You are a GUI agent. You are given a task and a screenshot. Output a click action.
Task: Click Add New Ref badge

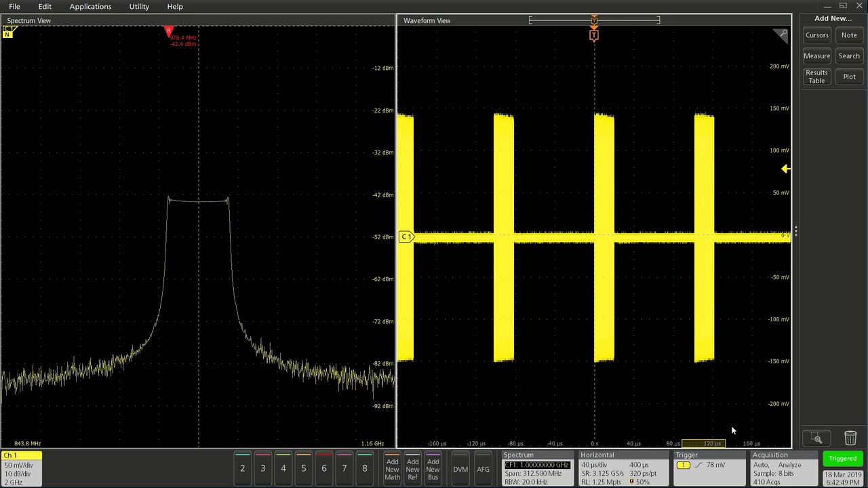(x=412, y=468)
